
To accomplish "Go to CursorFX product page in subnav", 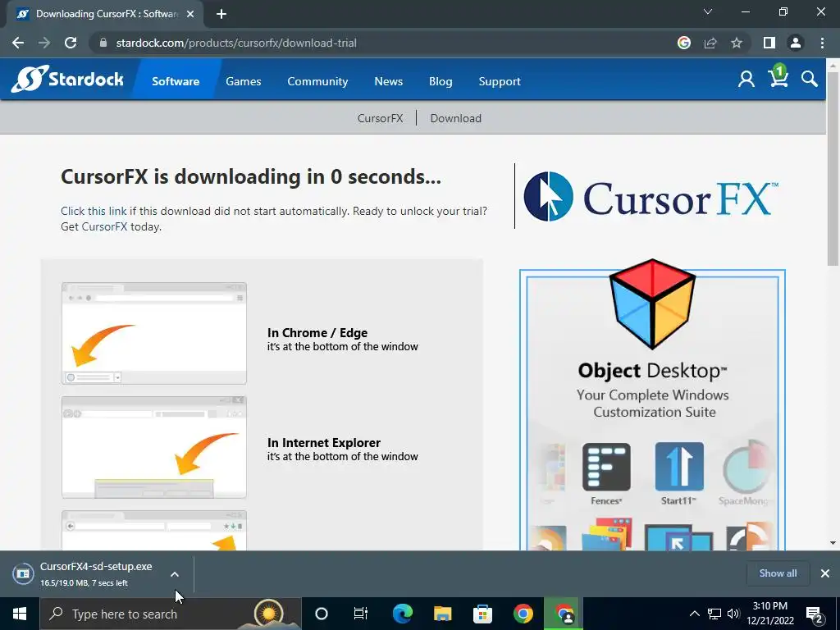I will 380,118.
